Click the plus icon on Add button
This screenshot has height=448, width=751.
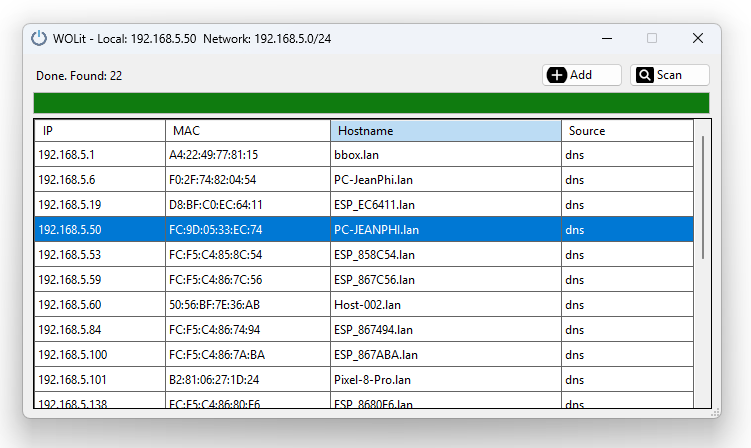click(557, 75)
